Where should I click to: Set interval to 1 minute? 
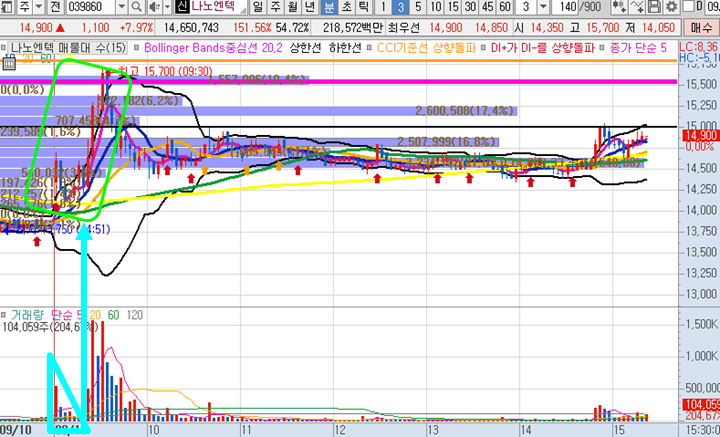tap(383, 7)
